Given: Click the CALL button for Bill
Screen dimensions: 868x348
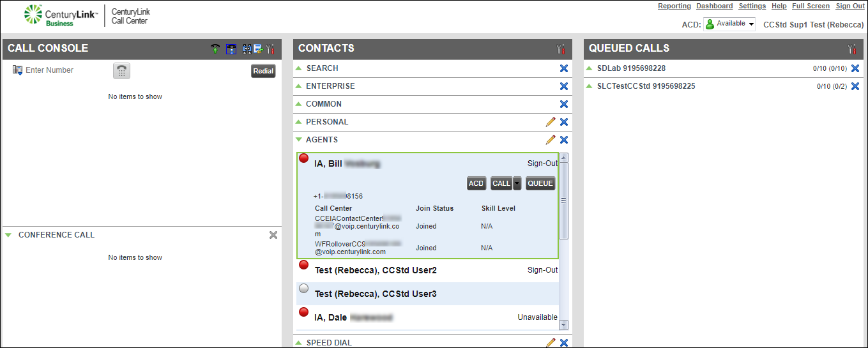Looking at the screenshot, I should click(501, 183).
